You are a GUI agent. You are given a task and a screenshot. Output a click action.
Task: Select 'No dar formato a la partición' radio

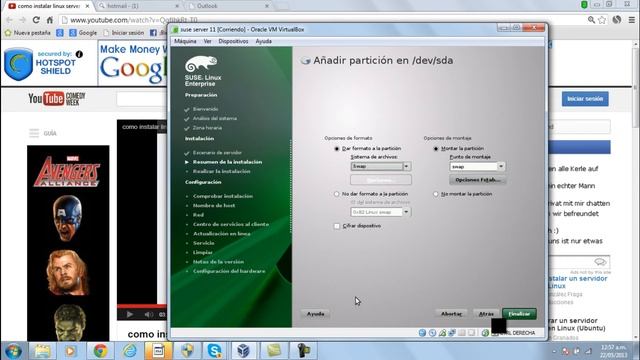337,194
